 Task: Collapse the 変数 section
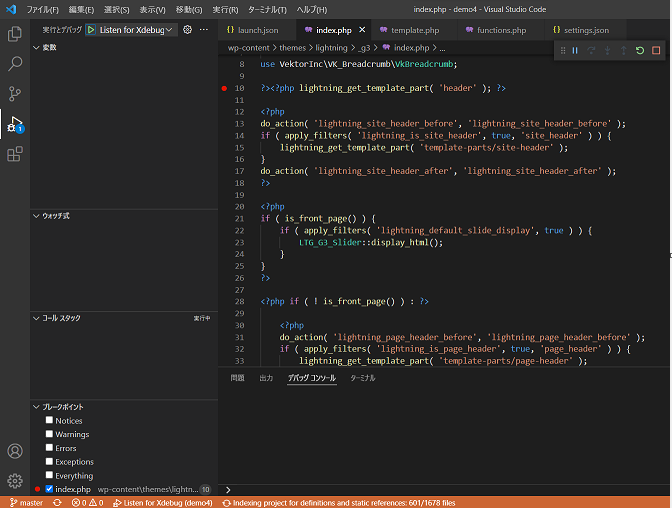click(x=50, y=47)
